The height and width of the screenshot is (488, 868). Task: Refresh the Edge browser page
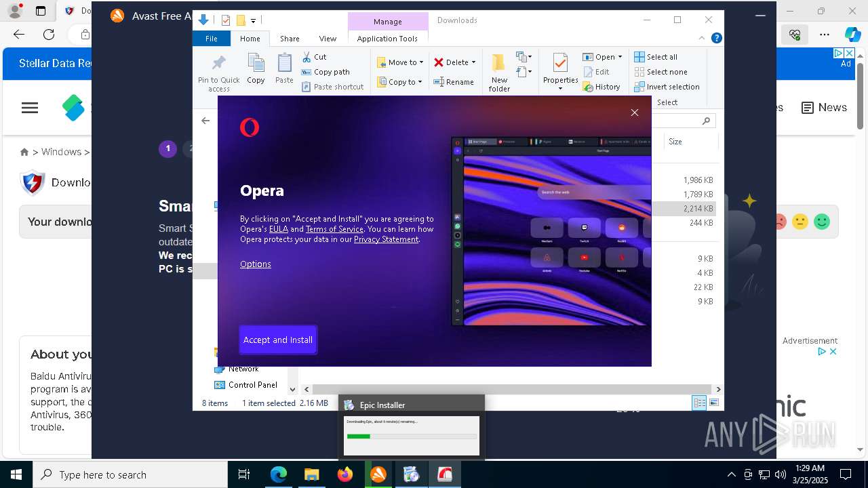[49, 34]
